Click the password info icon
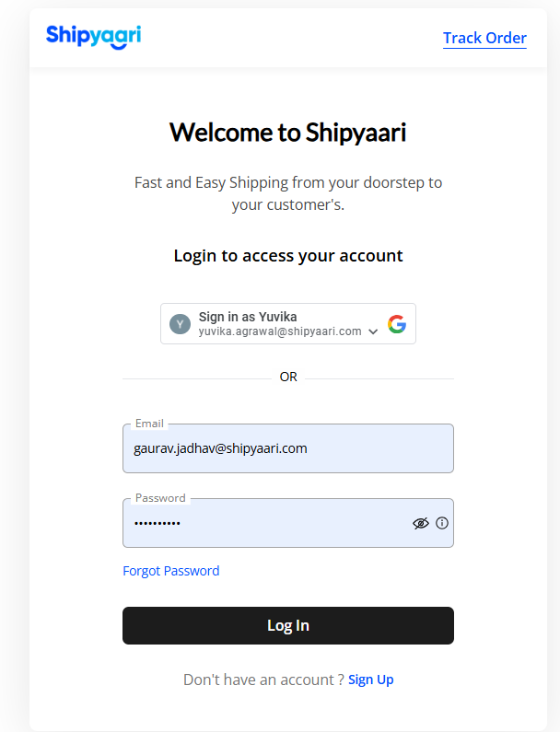Viewport: 560px width, 732px height. [x=442, y=523]
